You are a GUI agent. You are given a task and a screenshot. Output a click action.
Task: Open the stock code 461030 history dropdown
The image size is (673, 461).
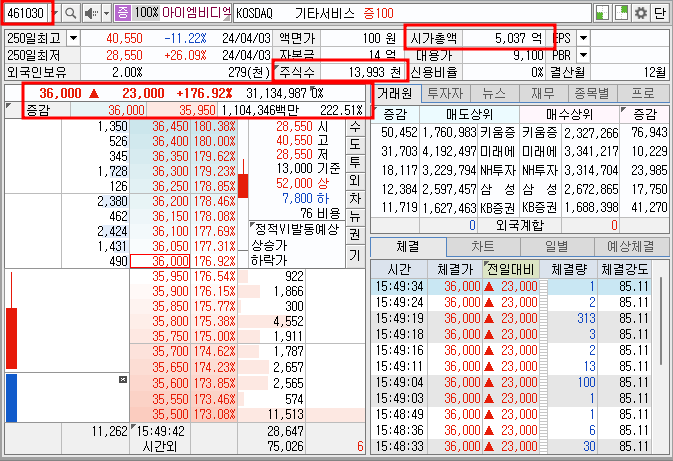click(55, 13)
